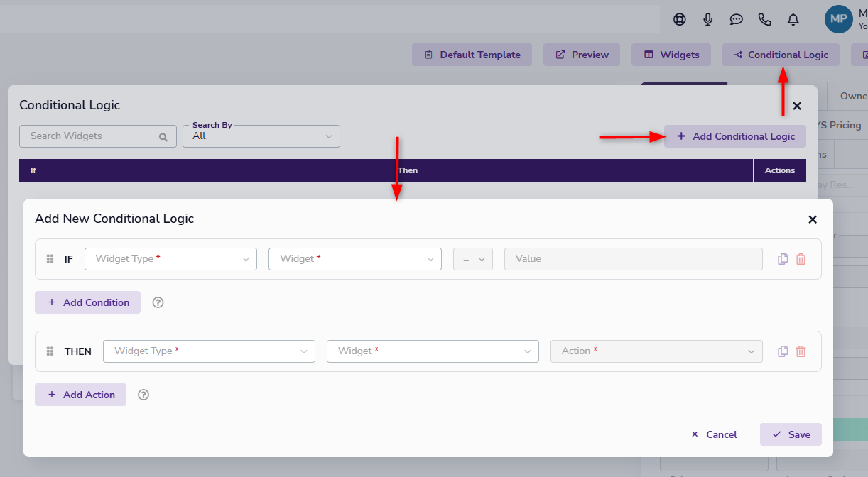This screenshot has height=477, width=868.
Task: Save the new conditional logic
Action: (x=791, y=434)
